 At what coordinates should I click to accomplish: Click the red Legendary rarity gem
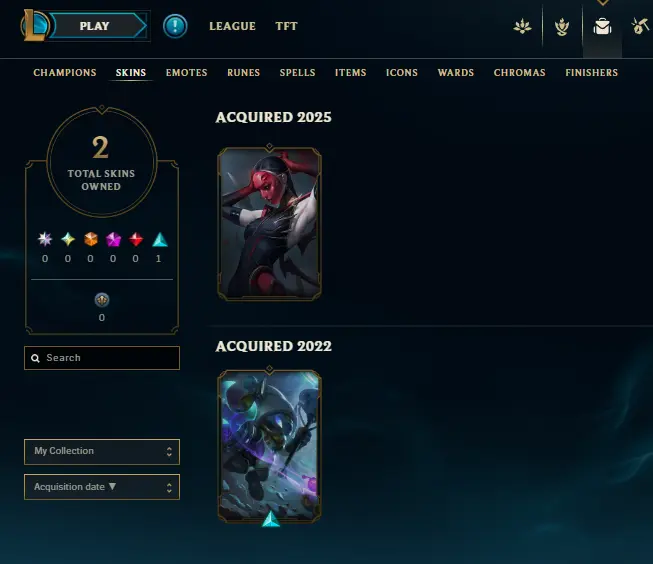[x=136, y=239]
